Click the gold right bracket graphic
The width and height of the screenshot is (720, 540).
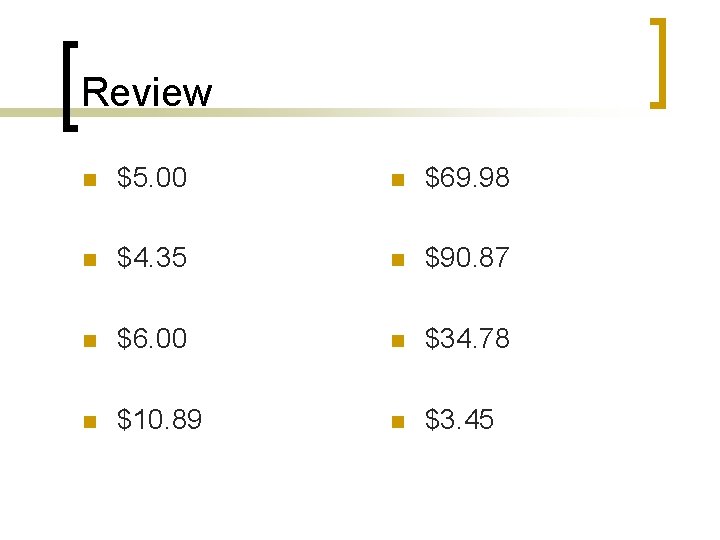658,63
